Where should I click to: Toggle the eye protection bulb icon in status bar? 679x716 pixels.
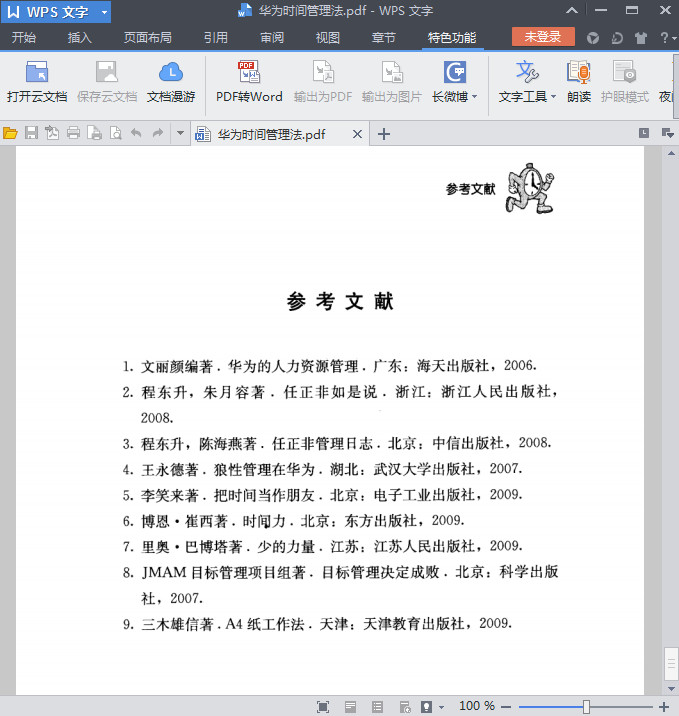point(426,707)
